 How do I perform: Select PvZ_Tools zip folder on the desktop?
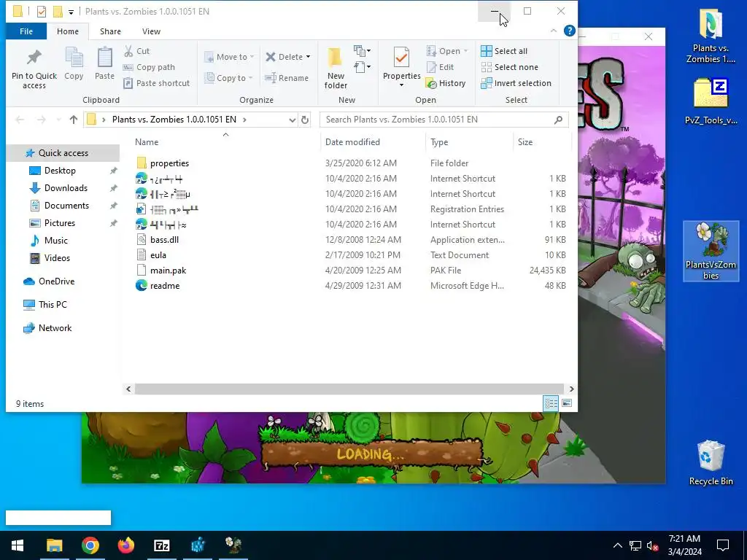(x=711, y=101)
